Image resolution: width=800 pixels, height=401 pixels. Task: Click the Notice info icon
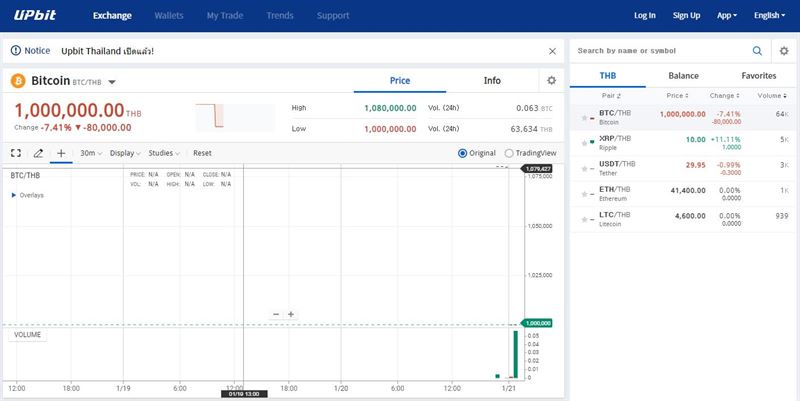(x=16, y=51)
